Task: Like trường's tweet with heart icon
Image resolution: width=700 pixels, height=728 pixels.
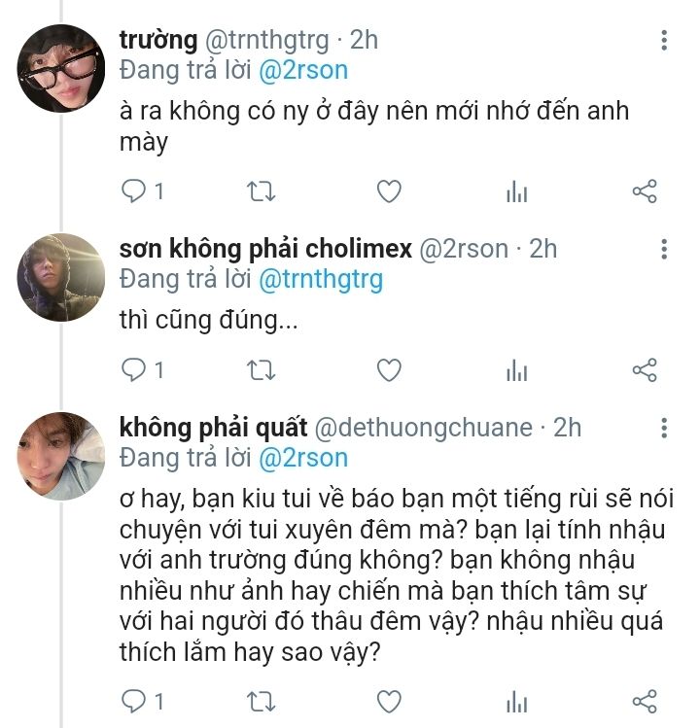Action: (x=389, y=191)
